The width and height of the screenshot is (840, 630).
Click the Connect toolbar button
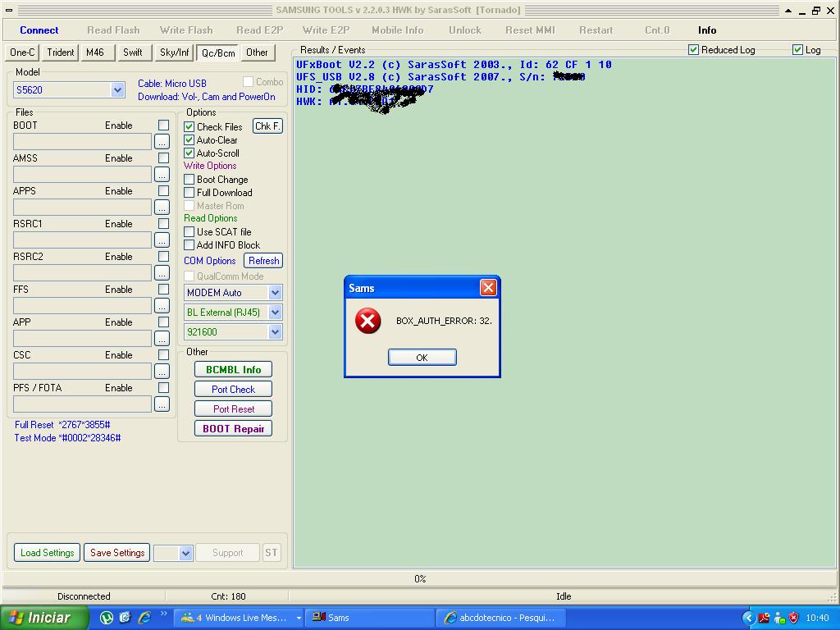(x=39, y=30)
